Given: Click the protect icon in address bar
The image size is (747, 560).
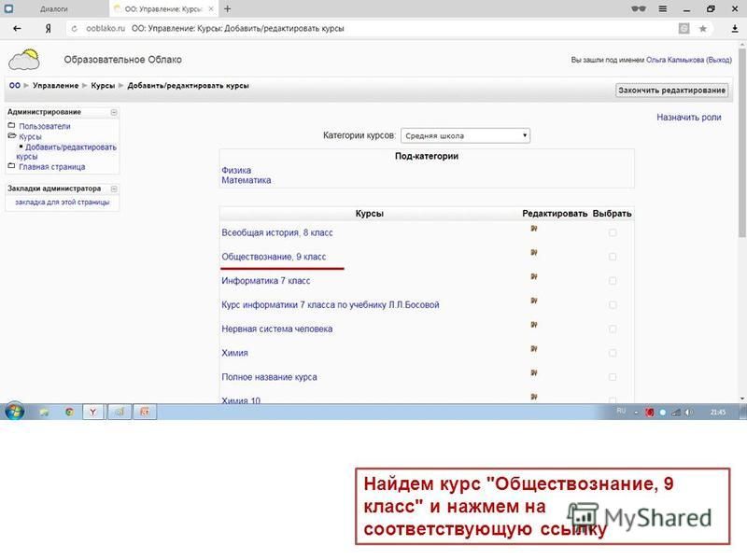Looking at the screenshot, I should (684, 29).
